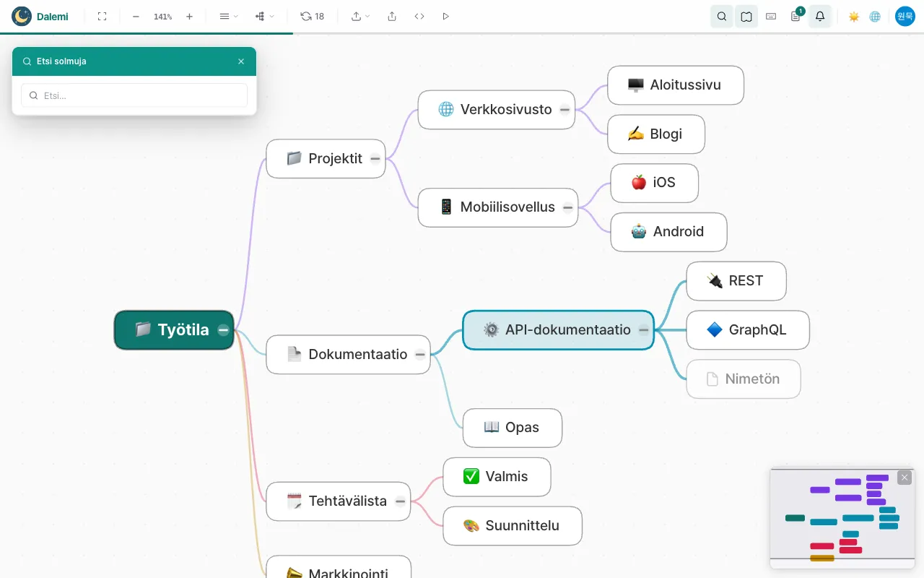
Task: Select the GraphQL node
Action: point(748,330)
